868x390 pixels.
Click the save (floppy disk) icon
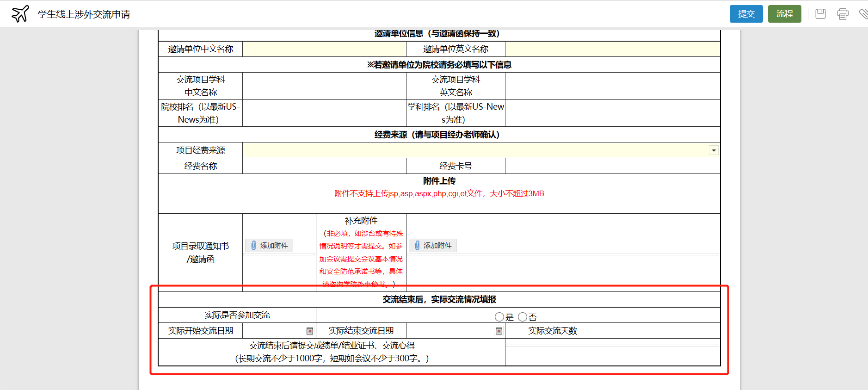pyautogui.click(x=820, y=14)
